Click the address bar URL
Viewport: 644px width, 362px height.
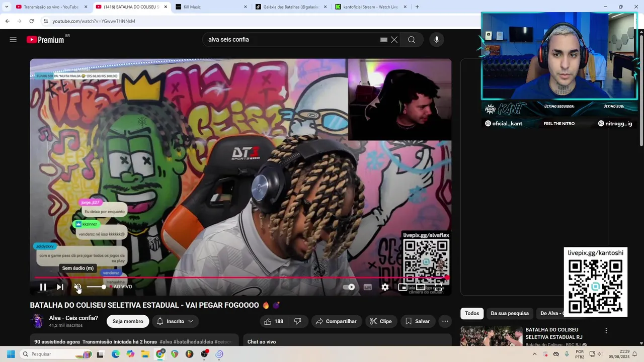click(x=94, y=21)
